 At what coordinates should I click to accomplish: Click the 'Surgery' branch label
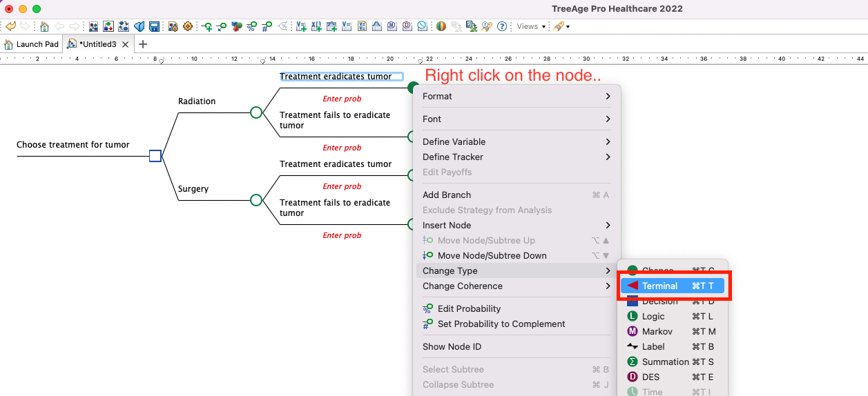coord(193,188)
